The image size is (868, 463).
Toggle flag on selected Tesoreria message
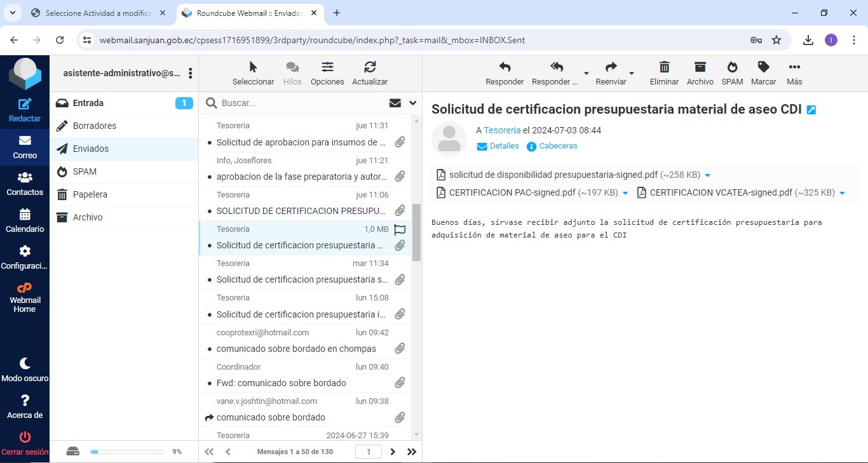click(x=400, y=229)
